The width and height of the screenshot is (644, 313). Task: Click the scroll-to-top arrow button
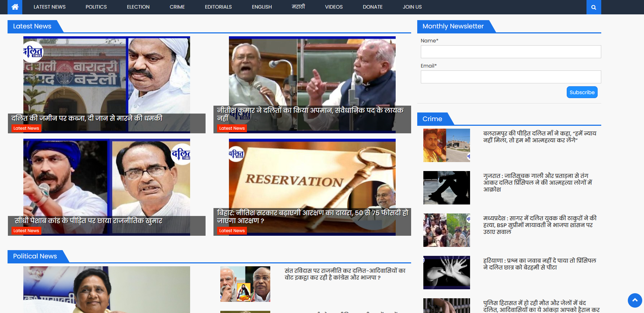click(x=635, y=300)
